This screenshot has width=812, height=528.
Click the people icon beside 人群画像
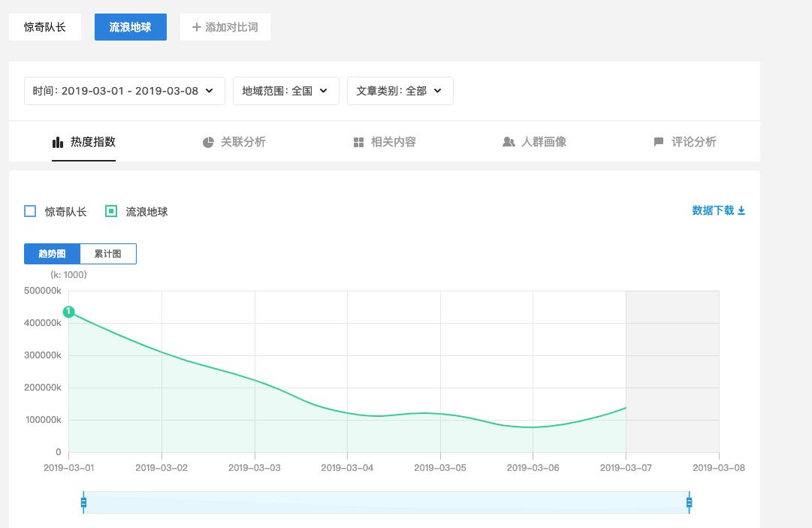(509, 142)
